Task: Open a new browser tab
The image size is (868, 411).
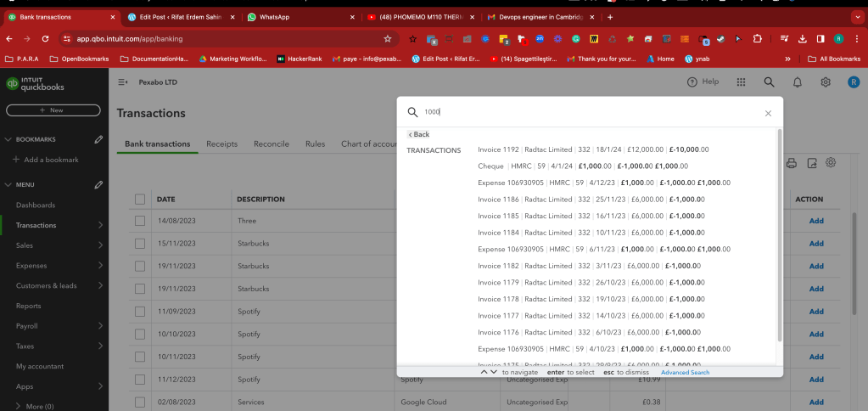Action: (x=610, y=17)
